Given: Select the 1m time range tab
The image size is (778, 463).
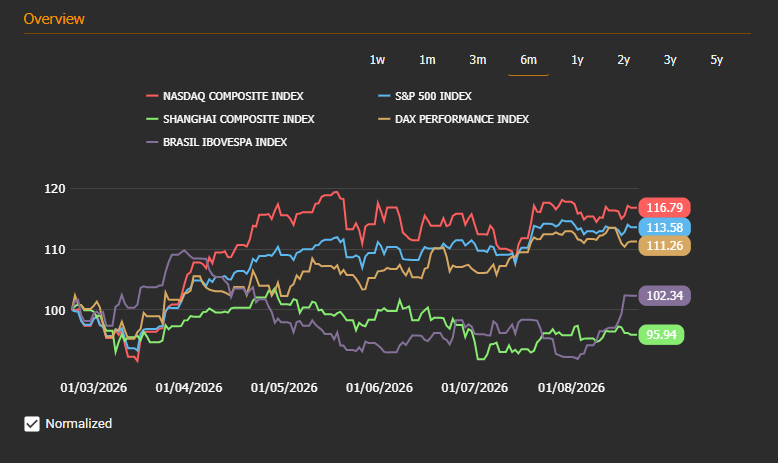Looking at the screenshot, I should tap(427, 60).
